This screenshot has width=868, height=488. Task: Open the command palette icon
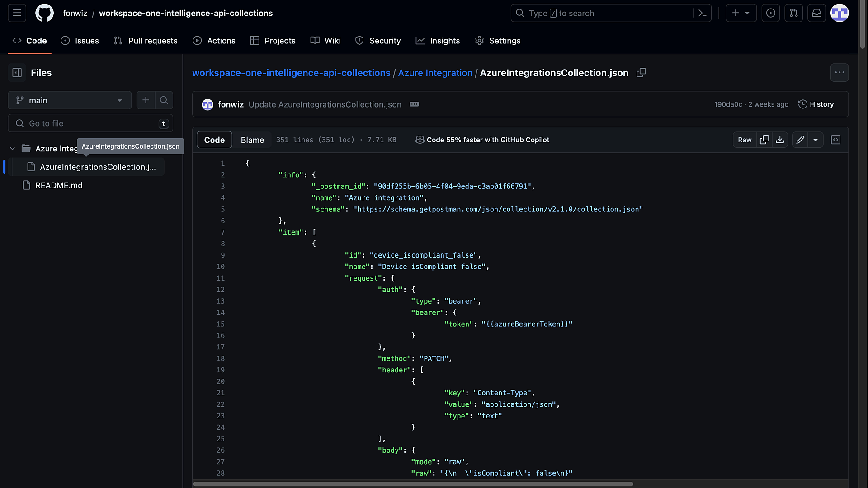702,13
